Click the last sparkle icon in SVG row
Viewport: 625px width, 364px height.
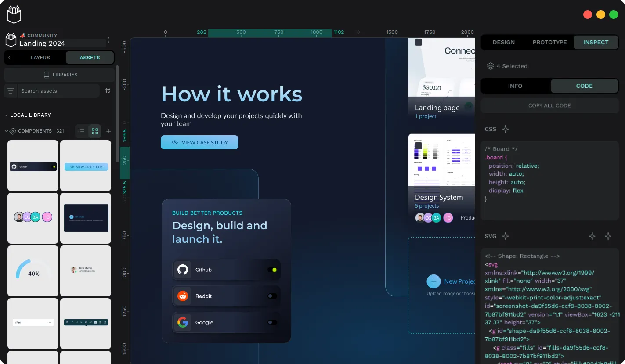608,236
